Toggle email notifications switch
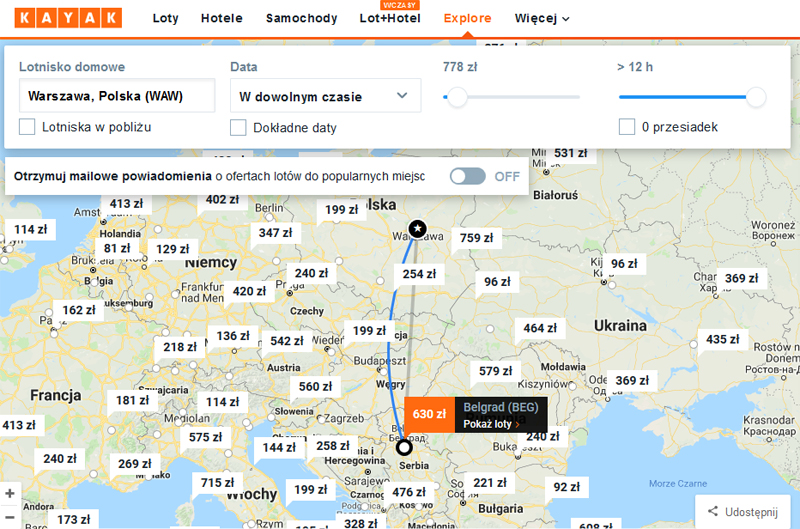Viewport: 800px width, 529px height. (x=468, y=176)
